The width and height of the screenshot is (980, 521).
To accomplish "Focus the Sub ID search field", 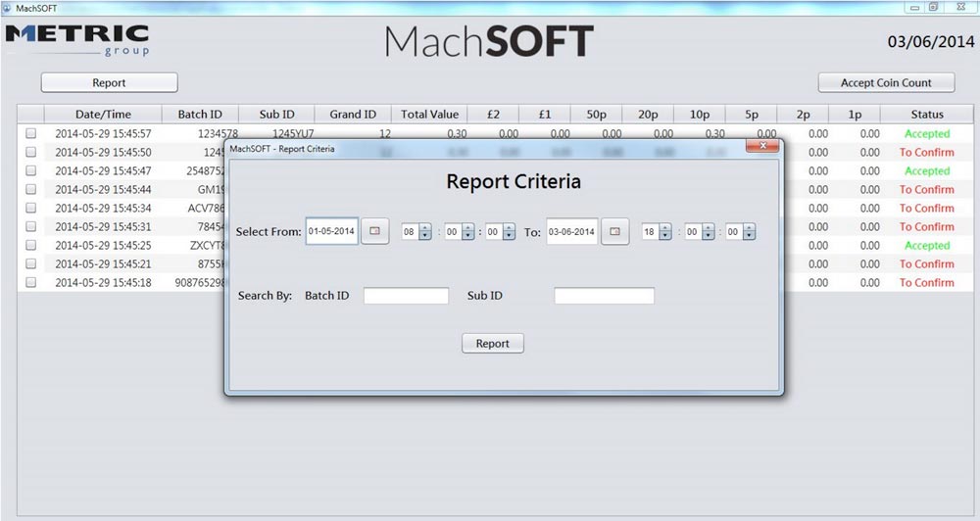I will click(605, 296).
